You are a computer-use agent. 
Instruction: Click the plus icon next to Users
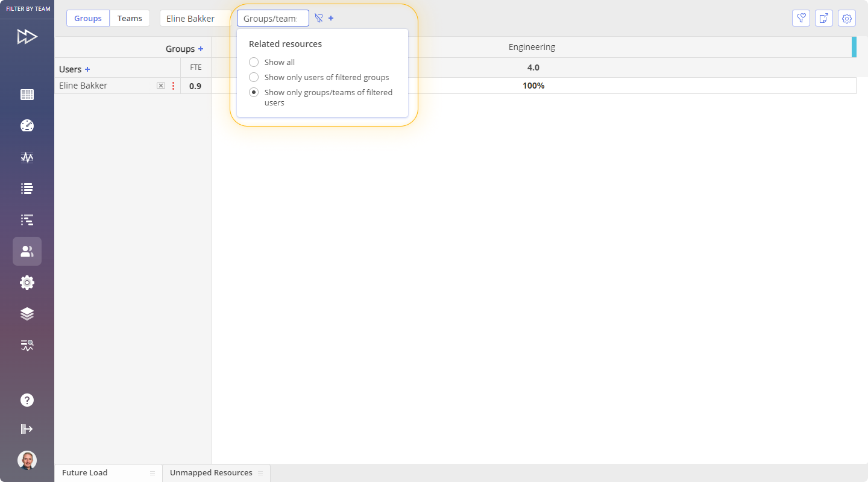point(87,69)
